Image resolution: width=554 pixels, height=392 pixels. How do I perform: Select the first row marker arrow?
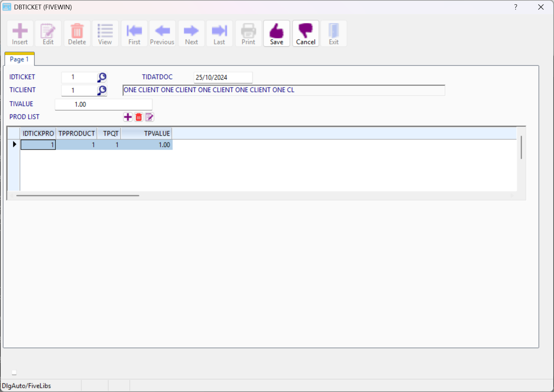(14, 144)
